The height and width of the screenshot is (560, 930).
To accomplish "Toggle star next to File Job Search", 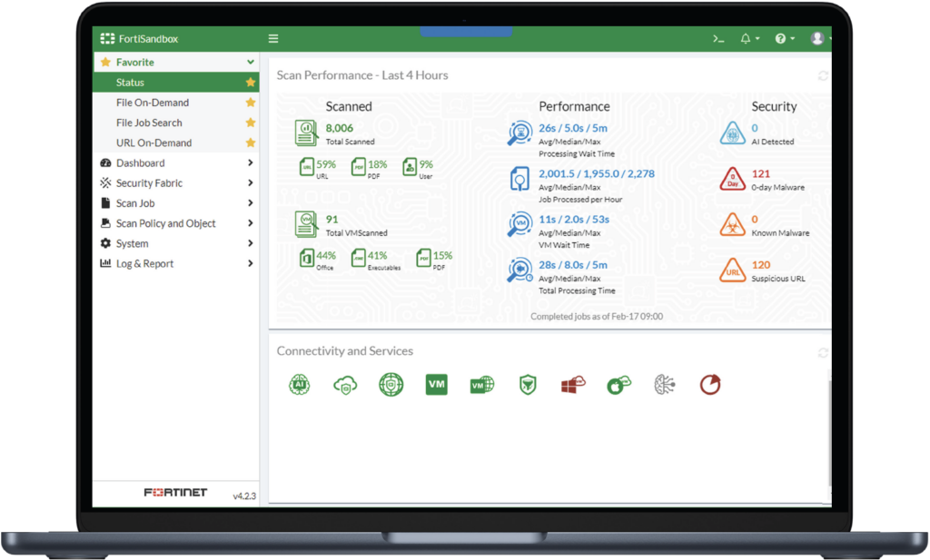I will pos(251,123).
